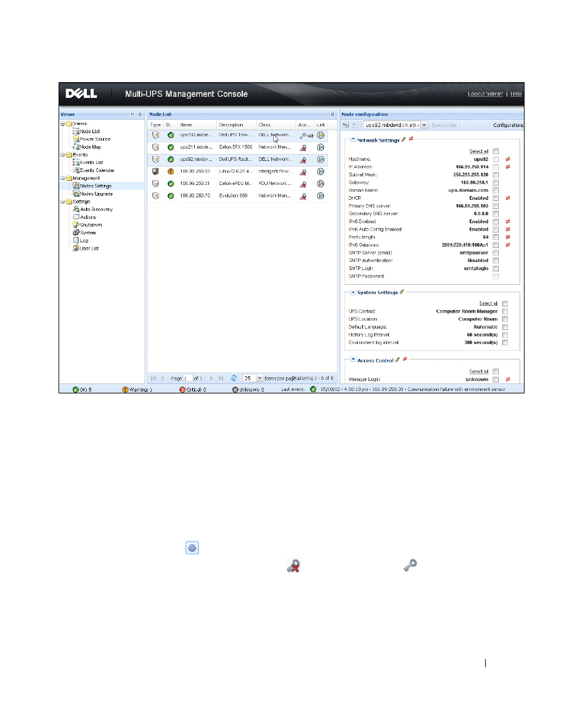Screen dimensions: 588x706
Task: Open the Help link
Action: pyautogui.click(x=516, y=94)
